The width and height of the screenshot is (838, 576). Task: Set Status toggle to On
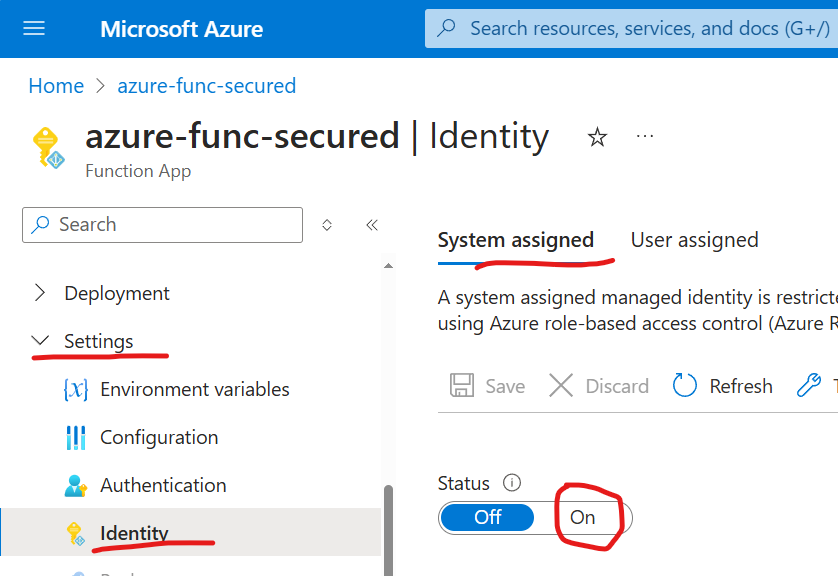[x=583, y=517]
